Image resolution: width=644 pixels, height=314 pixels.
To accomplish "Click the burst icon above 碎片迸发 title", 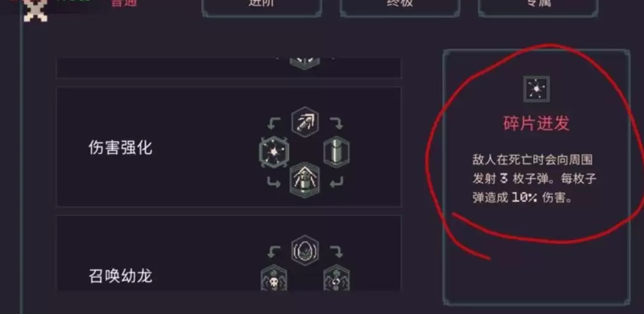I will [536, 89].
